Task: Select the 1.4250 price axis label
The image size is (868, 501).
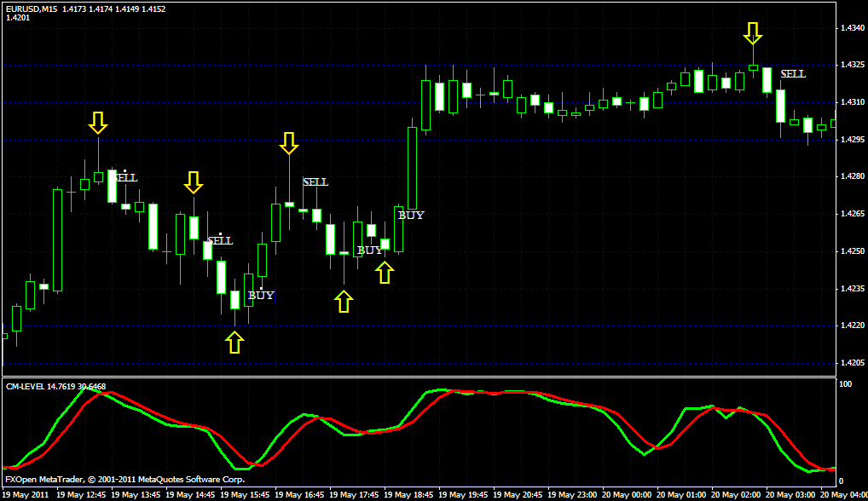Action: 853,251
